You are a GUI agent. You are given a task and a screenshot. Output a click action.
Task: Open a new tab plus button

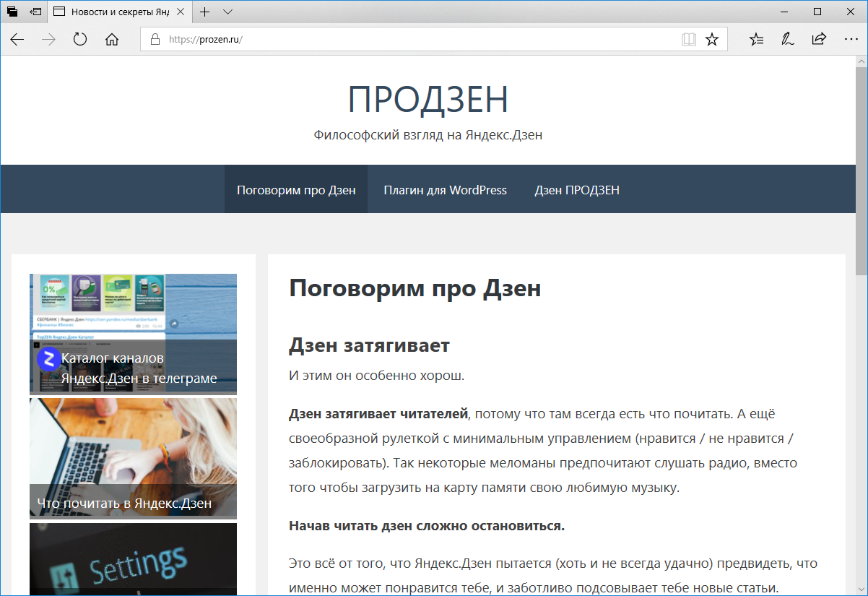pos(205,12)
